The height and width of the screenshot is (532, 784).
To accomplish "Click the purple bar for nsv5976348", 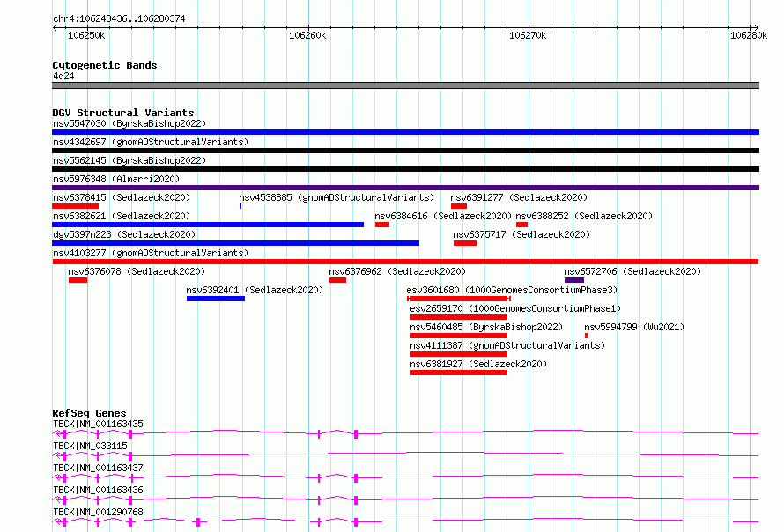I will click(405, 188).
